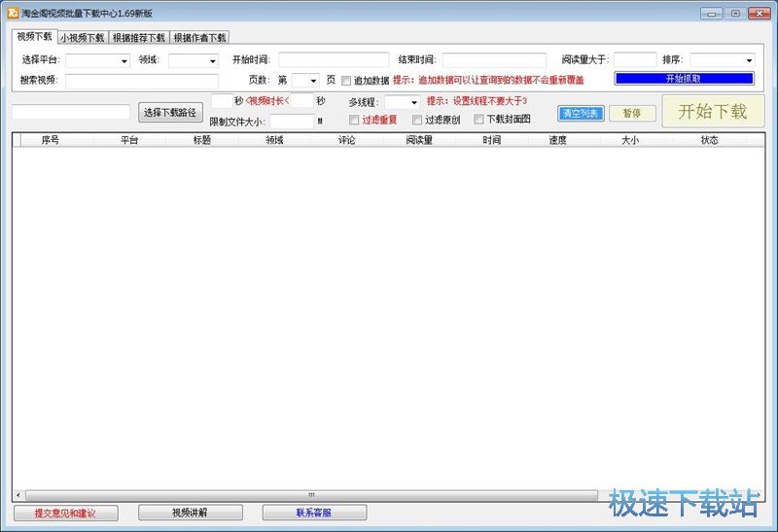This screenshot has height=532, width=778.
Task: Click the minimum video duration field
Action: 222,101
